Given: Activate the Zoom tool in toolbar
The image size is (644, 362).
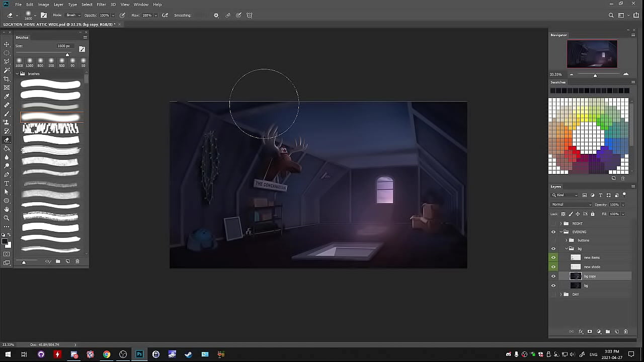Looking at the screenshot, I should pos(7,218).
